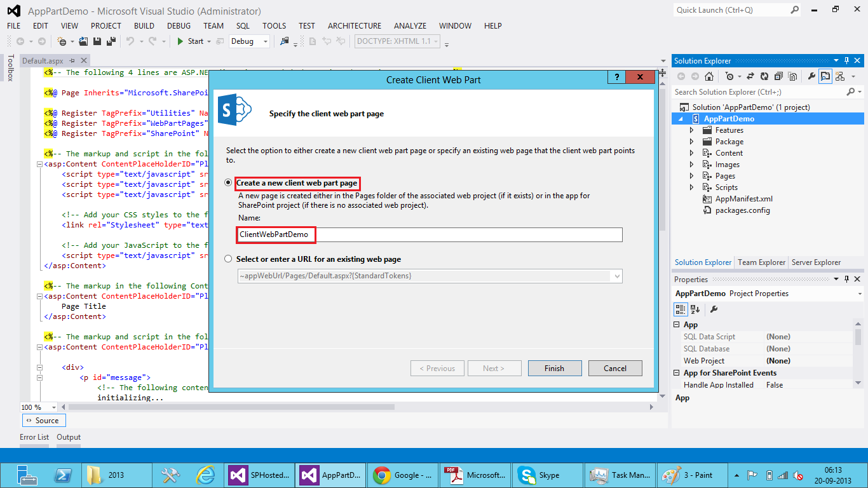Select 'Select or enter a URL for an existing web page'

click(x=227, y=258)
